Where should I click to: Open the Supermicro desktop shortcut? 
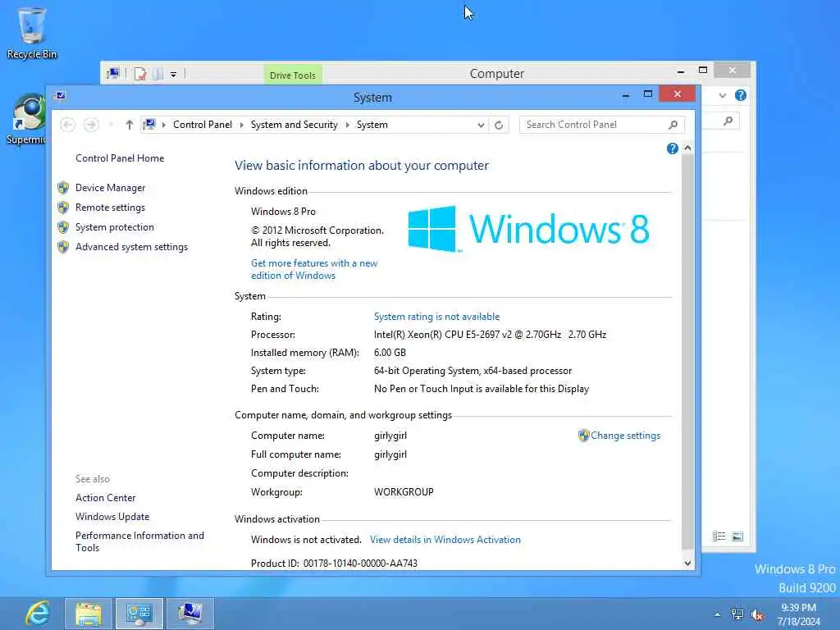[x=25, y=119]
